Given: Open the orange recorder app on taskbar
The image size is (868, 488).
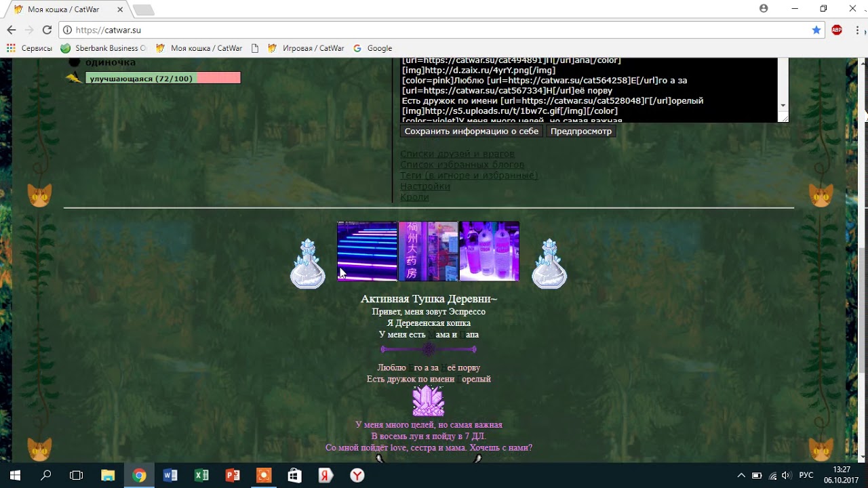Looking at the screenshot, I should pyautogui.click(x=264, y=476).
